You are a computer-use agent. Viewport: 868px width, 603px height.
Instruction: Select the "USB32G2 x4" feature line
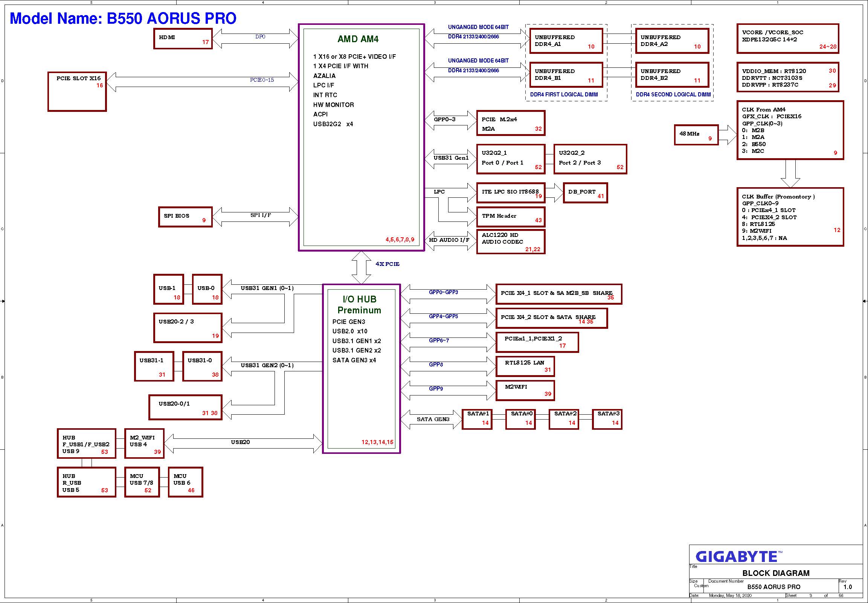(333, 124)
